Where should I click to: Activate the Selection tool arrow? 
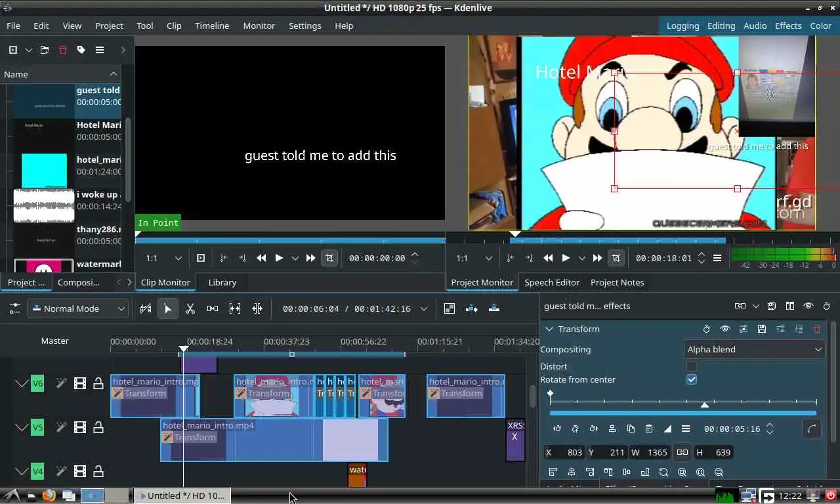point(168,308)
